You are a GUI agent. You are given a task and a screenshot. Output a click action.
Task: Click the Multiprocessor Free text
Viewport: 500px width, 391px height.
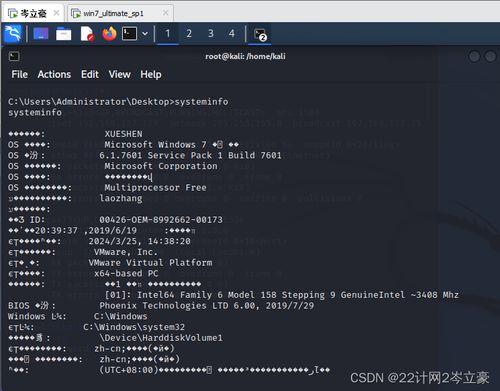pyautogui.click(x=155, y=188)
